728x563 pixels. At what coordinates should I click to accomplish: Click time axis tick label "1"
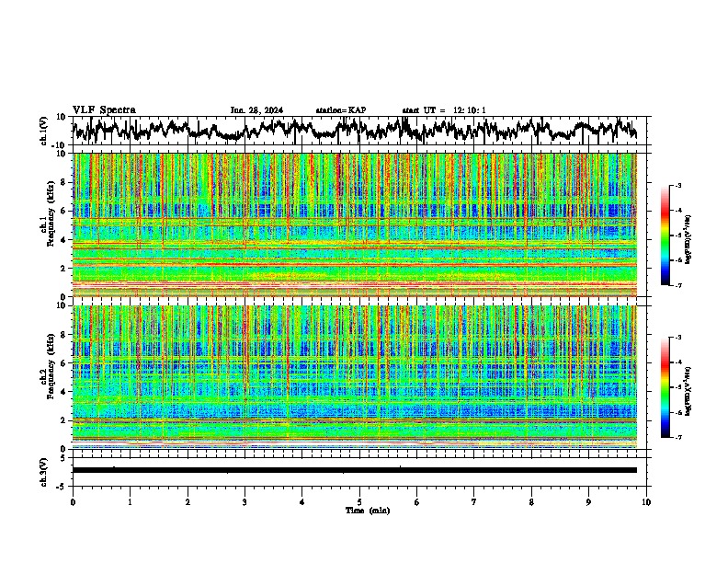(x=131, y=502)
